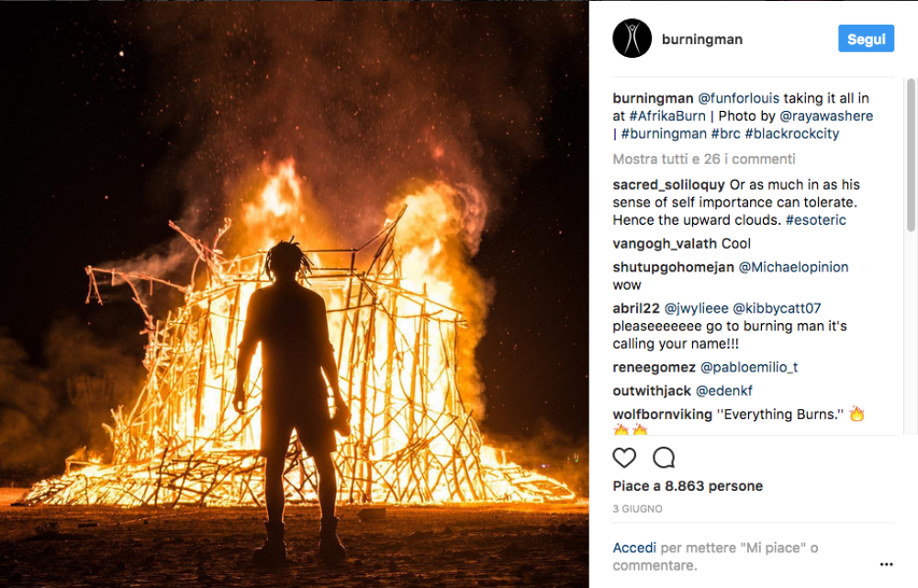Click the Accedi login link
Screen dimensions: 918x588
(x=634, y=548)
